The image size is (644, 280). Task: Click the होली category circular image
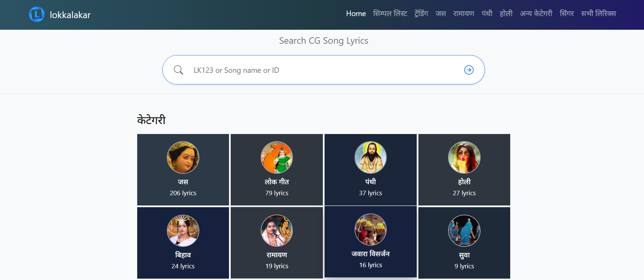point(464,157)
